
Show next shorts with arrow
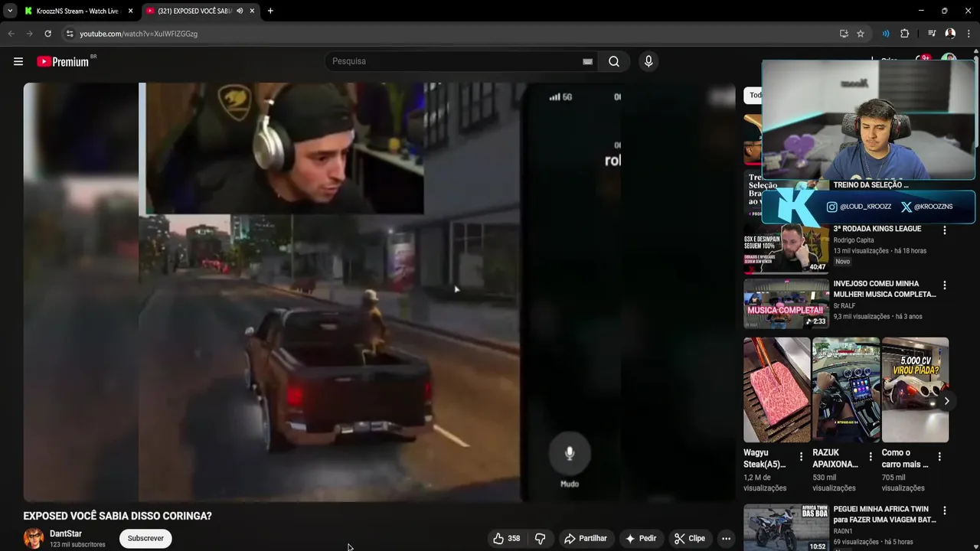click(x=946, y=401)
